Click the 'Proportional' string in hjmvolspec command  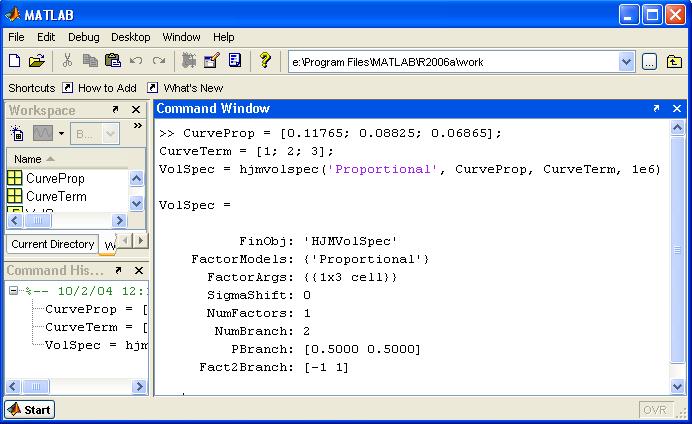point(383,169)
